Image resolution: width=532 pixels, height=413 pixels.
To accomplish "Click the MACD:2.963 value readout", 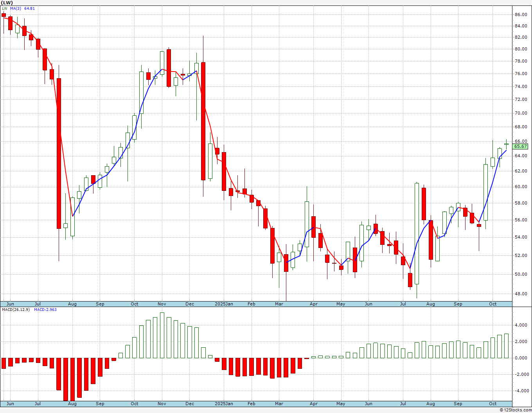I will click(x=45, y=310).
